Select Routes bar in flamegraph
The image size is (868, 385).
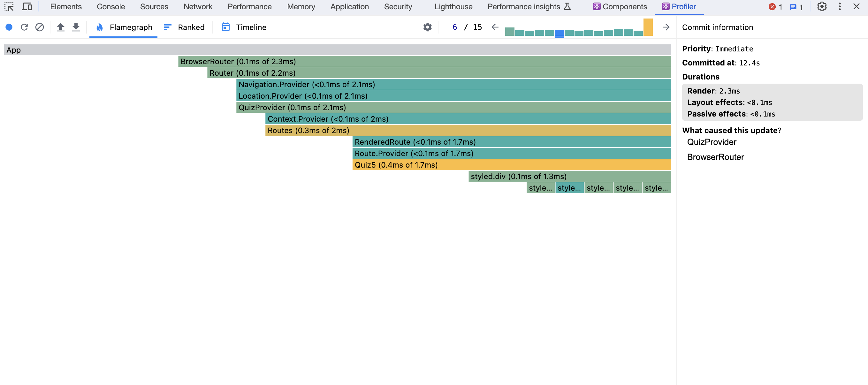(468, 131)
